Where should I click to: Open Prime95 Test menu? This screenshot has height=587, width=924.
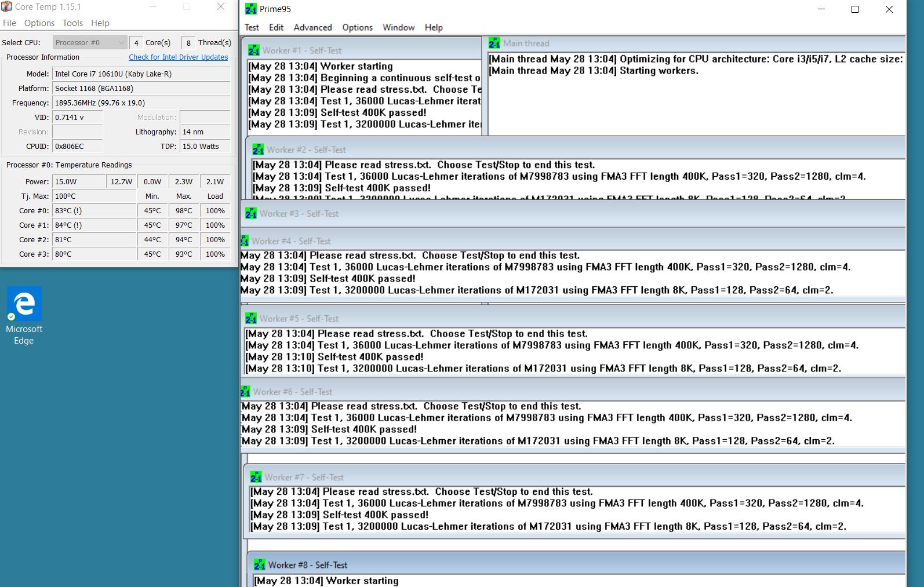(x=252, y=27)
